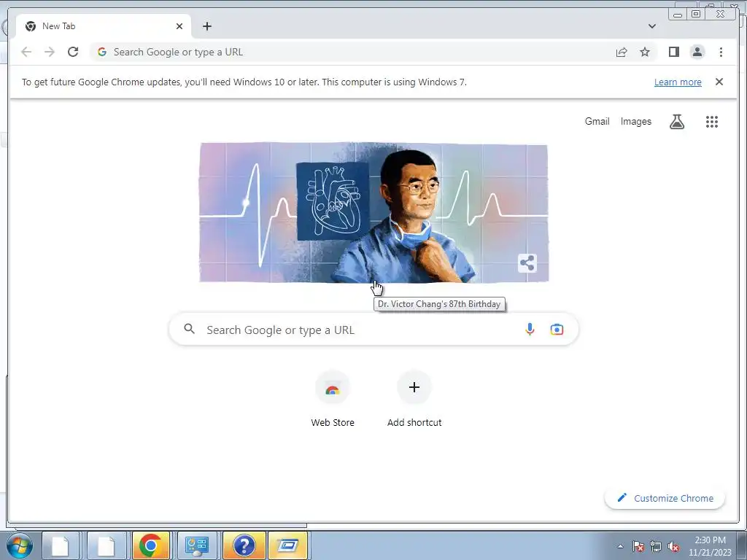The image size is (747, 560).
Task: Show hidden system tray icons
Action: tap(620, 547)
